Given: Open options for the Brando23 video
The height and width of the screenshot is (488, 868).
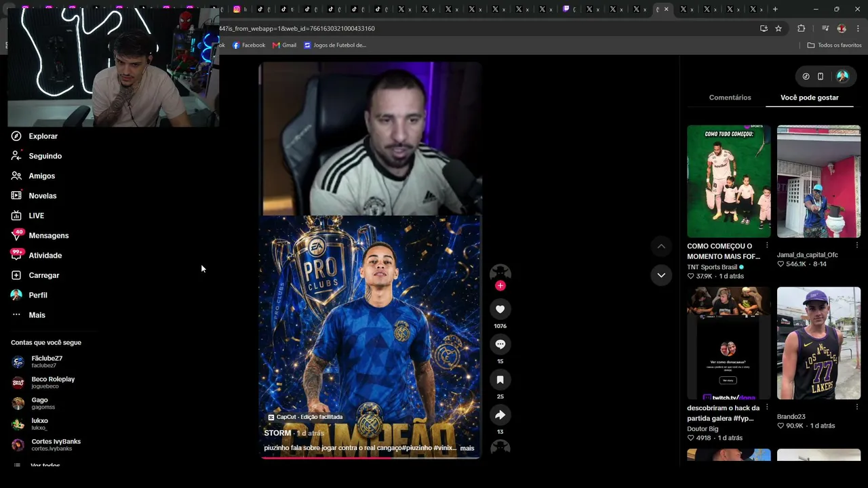Looking at the screenshot, I should [x=857, y=407].
